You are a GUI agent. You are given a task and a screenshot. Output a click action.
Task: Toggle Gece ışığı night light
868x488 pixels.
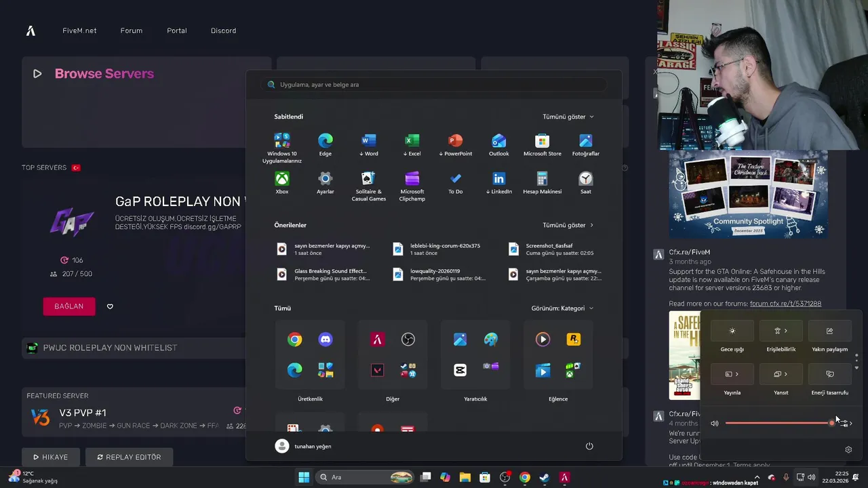tap(732, 331)
